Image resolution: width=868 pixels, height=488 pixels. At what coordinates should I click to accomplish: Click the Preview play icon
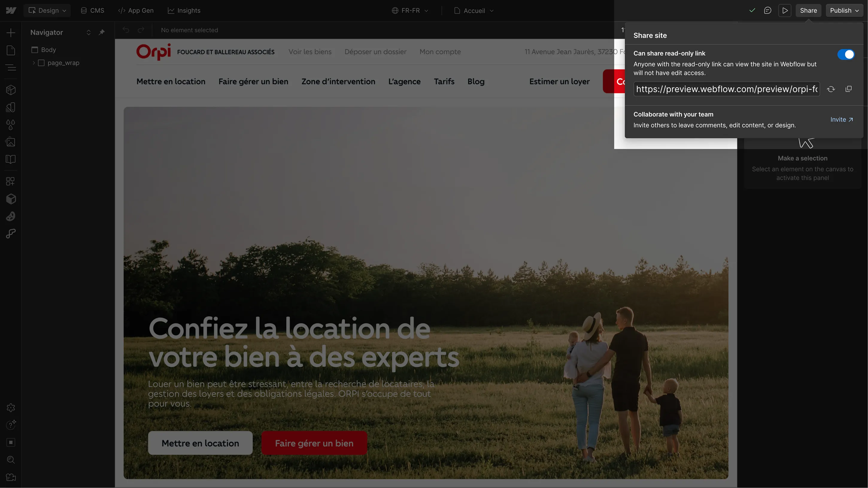[x=785, y=10]
